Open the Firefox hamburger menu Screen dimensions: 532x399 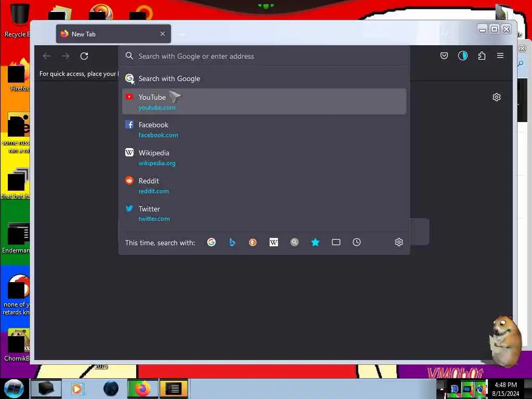(x=500, y=55)
